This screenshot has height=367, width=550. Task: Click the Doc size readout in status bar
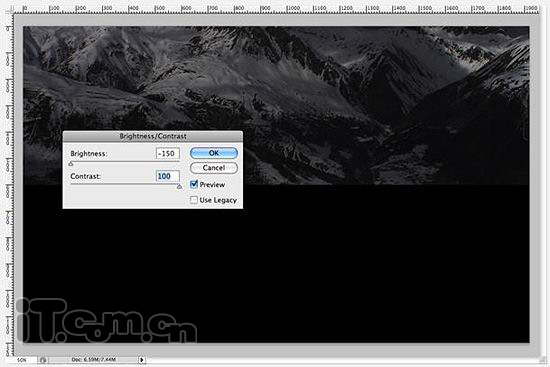click(93, 360)
